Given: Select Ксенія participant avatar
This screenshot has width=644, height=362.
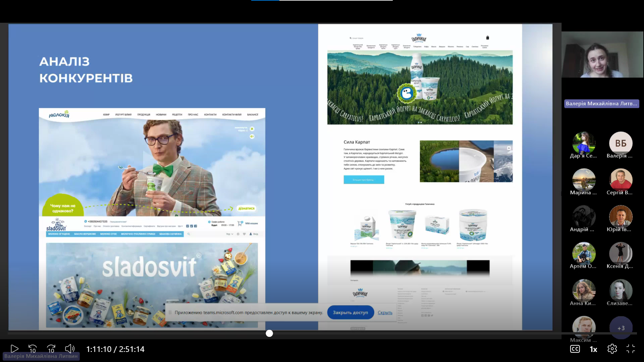Looking at the screenshot, I should [621, 254].
